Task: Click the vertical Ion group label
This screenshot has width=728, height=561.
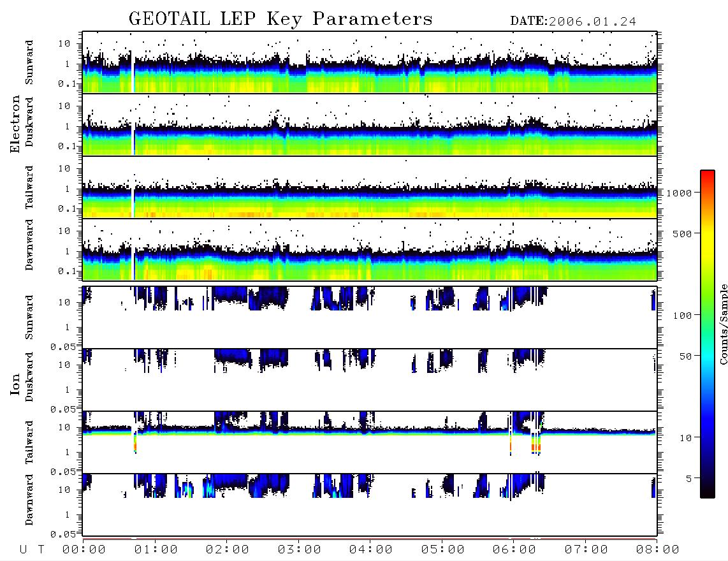Action: coord(15,384)
